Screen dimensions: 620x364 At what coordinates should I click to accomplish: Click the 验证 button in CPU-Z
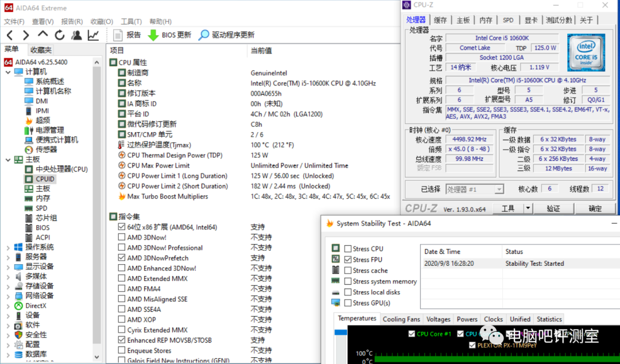[x=553, y=208]
